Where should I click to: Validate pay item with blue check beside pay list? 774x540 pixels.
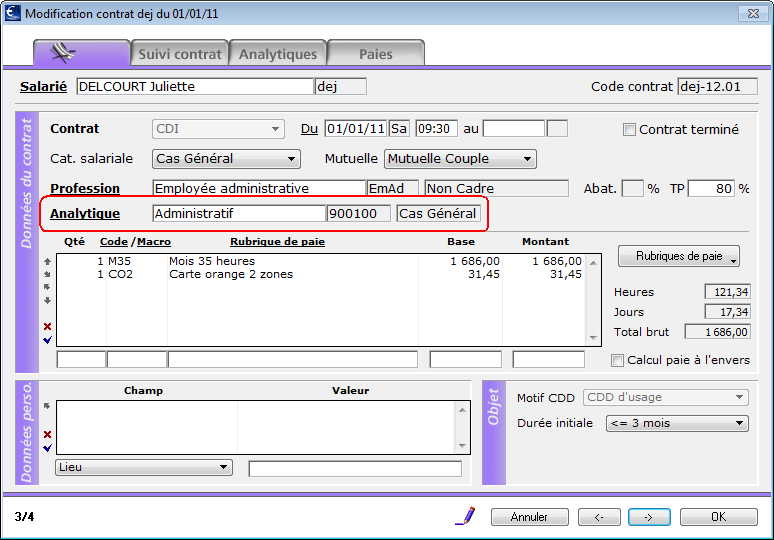(x=47, y=340)
